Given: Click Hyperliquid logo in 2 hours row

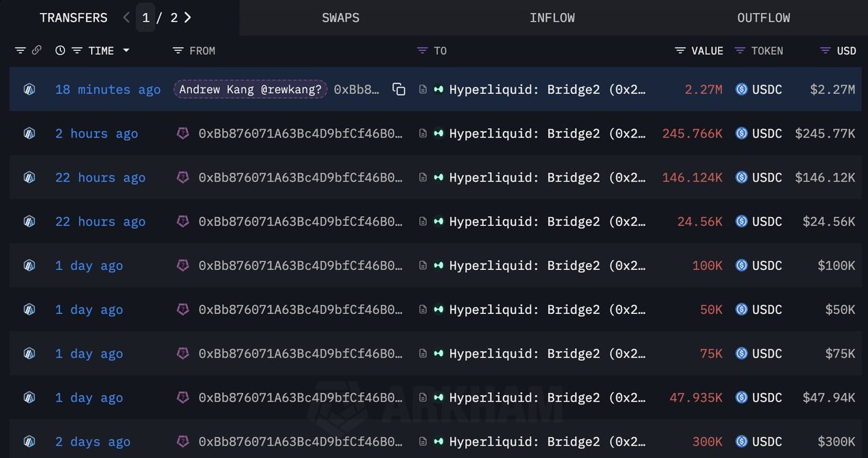Looking at the screenshot, I should point(438,134).
